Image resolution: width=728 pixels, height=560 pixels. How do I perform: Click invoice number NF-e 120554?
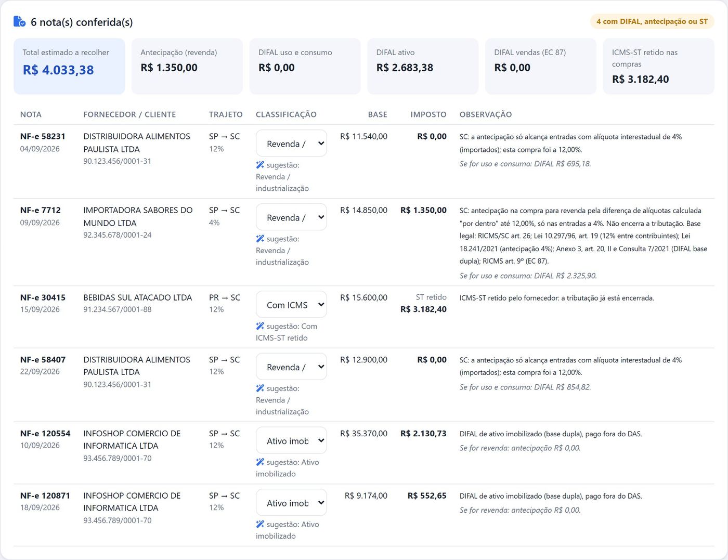pyautogui.click(x=45, y=433)
